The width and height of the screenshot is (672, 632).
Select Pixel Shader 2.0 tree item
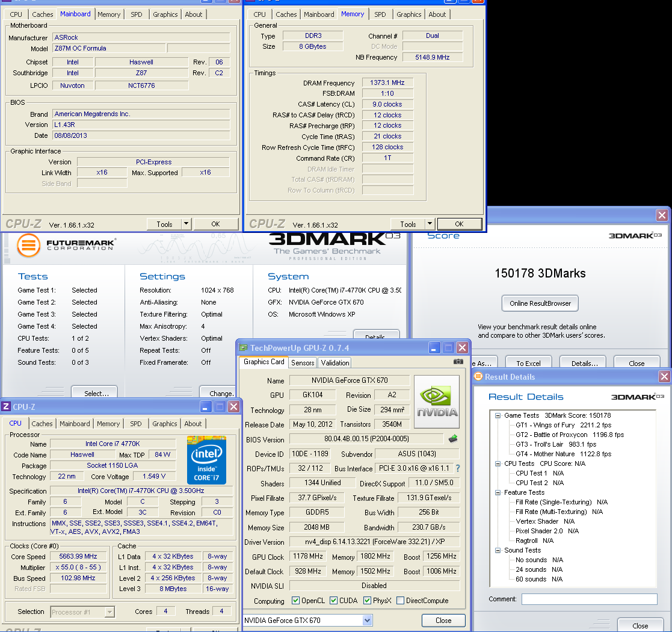(547, 531)
